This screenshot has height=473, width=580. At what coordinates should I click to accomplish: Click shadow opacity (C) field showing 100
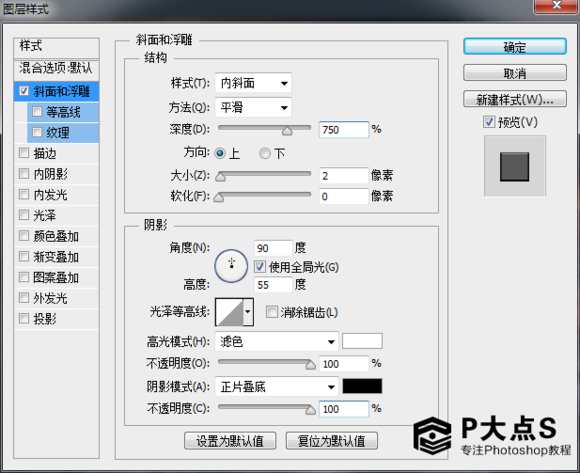pos(344,409)
